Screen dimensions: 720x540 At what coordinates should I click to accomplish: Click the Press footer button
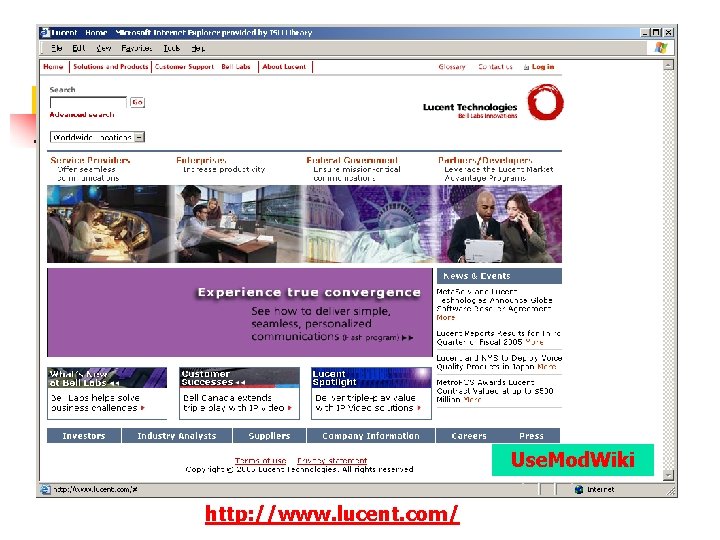531,436
